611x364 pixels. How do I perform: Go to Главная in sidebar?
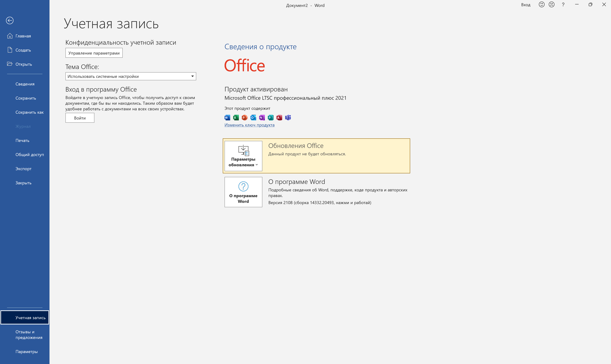click(x=23, y=36)
